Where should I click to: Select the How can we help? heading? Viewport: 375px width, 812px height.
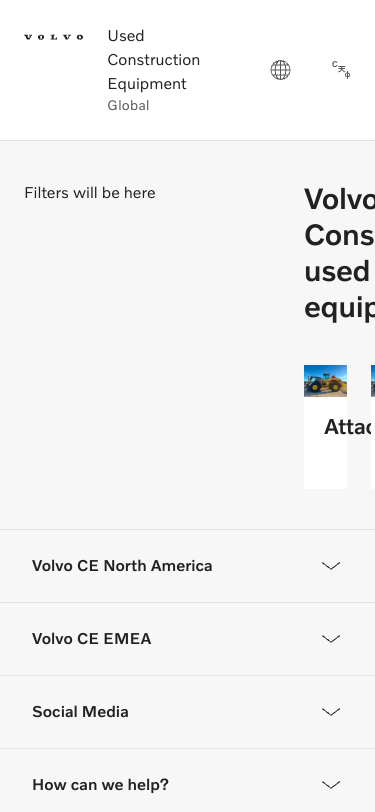point(100,785)
